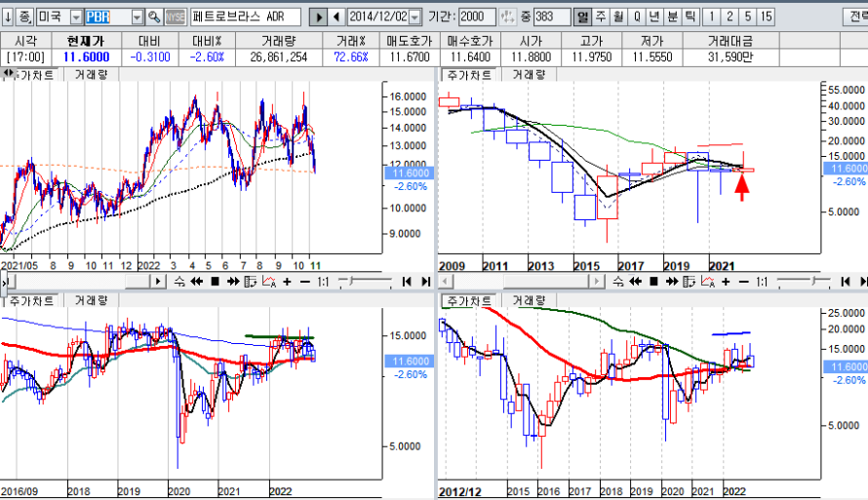Click rewind icon under top-left chart

tap(198, 281)
